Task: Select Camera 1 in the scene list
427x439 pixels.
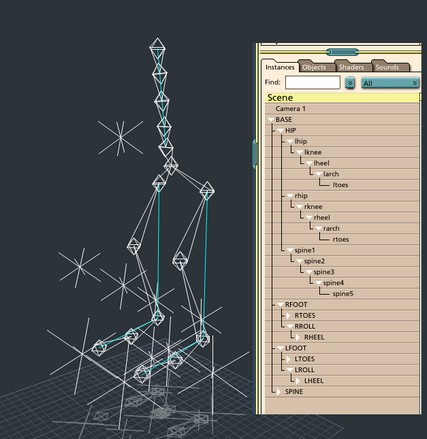Action: tap(290, 109)
